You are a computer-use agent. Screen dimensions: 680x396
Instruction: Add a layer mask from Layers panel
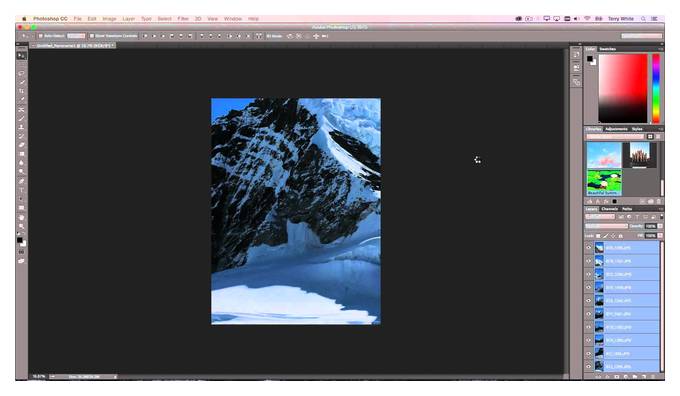coord(617,377)
